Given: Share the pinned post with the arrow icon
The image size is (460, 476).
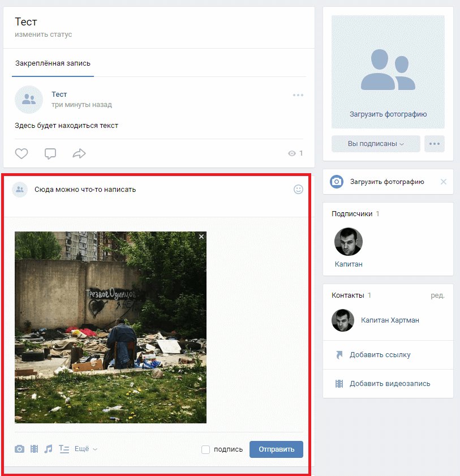Looking at the screenshot, I should [80, 153].
